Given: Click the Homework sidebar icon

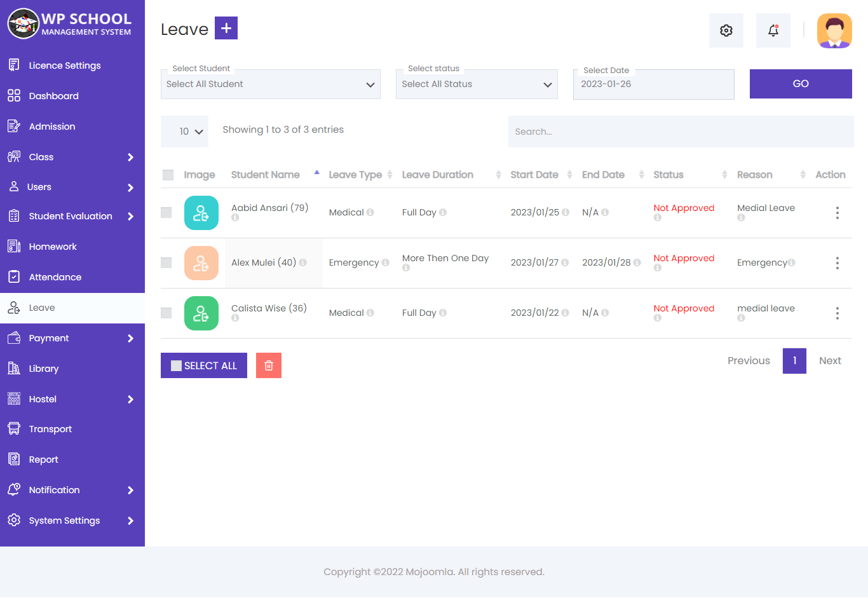Looking at the screenshot, I should [x=14, y=247].
